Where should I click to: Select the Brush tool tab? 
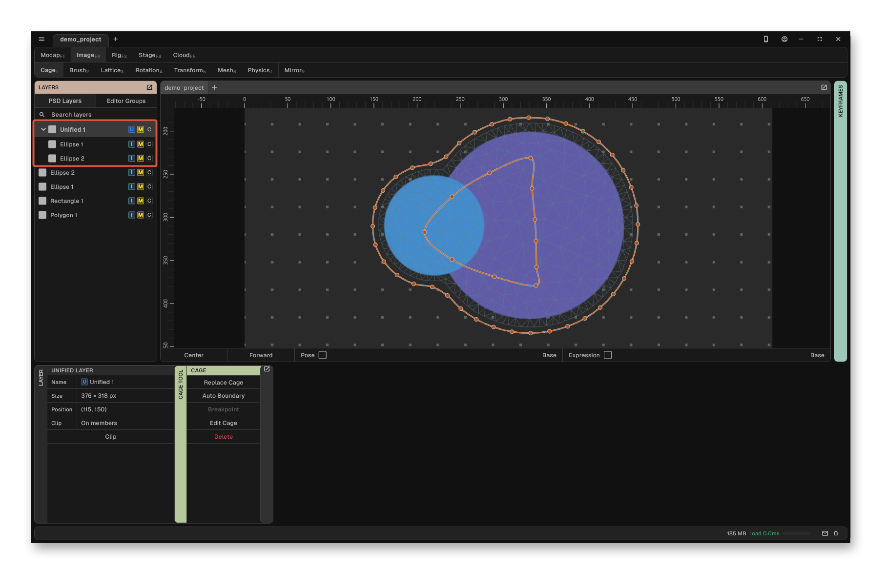coord(79,70)
